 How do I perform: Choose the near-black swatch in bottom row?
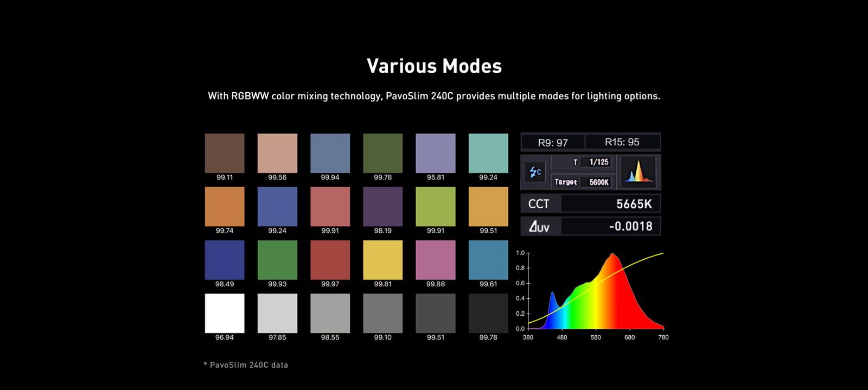point(488,314)
